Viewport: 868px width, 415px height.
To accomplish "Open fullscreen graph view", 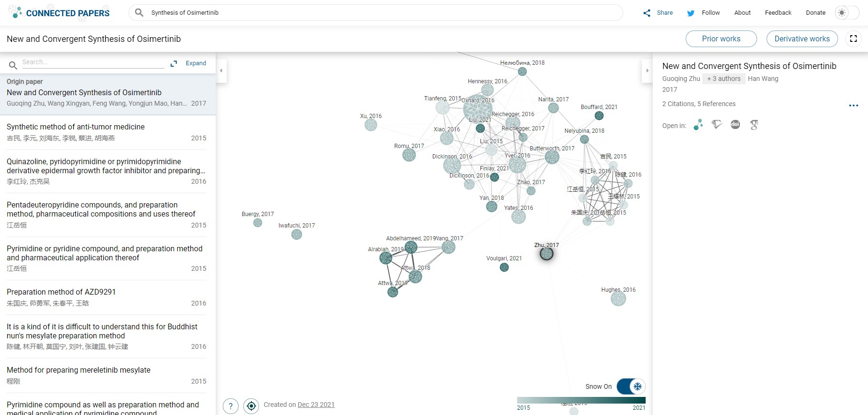I will click(853, 39).
